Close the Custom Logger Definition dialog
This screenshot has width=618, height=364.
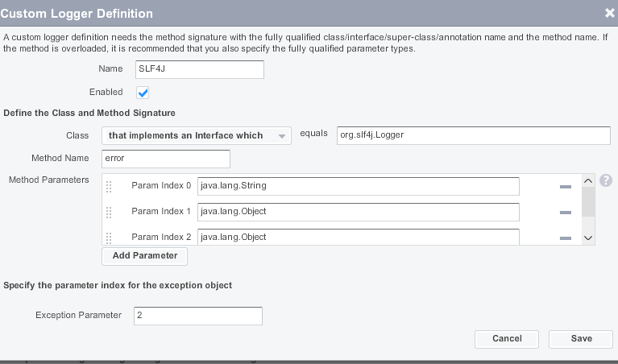coord(609,13)
